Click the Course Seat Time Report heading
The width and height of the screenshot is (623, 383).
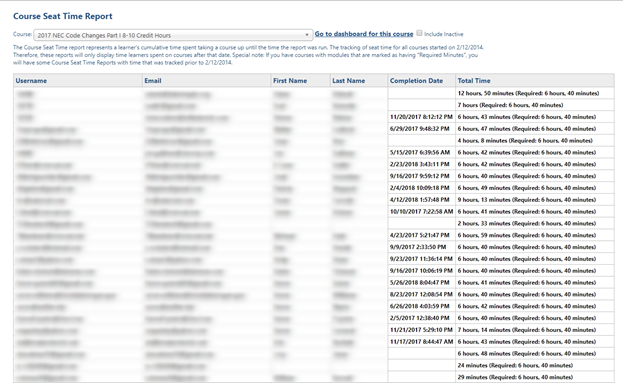coord(63,16)
